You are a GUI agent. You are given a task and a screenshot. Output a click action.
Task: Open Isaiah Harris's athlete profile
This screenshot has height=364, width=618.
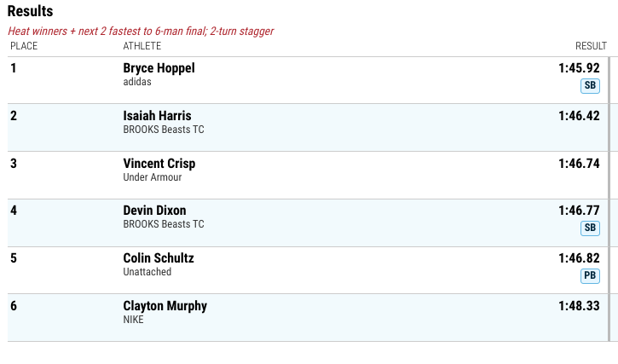[157, 116]
